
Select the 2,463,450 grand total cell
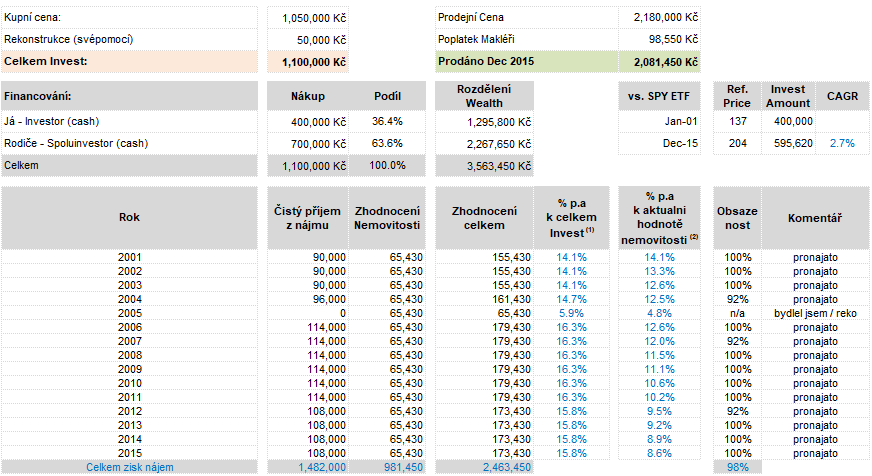484,468
